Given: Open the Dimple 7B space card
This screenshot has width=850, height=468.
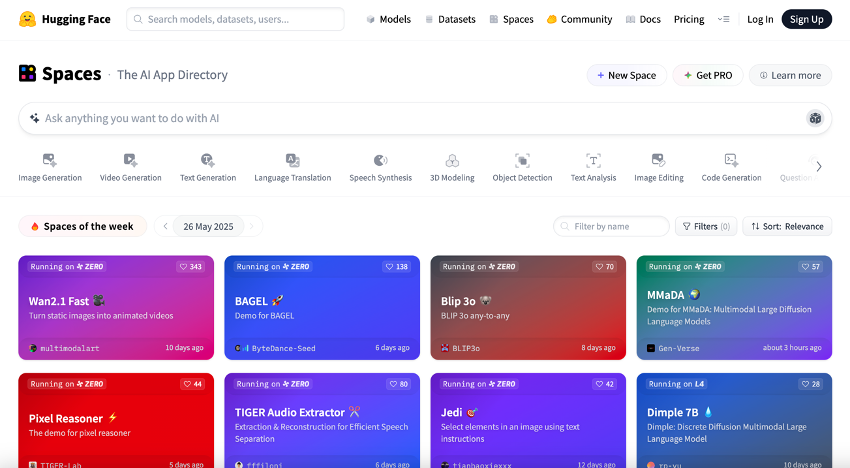Looking at the screenshot, I should (x=734, y=420).
